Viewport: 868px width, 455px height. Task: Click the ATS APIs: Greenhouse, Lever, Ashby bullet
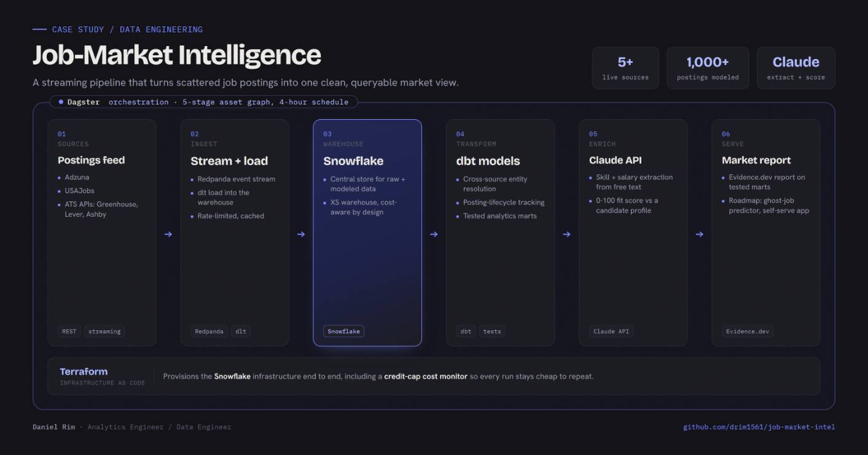pos(101,209)
